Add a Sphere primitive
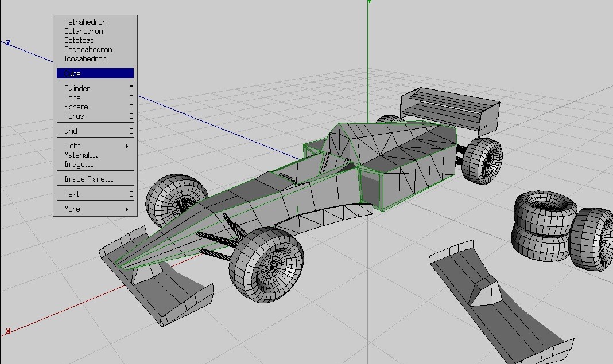 76,107
